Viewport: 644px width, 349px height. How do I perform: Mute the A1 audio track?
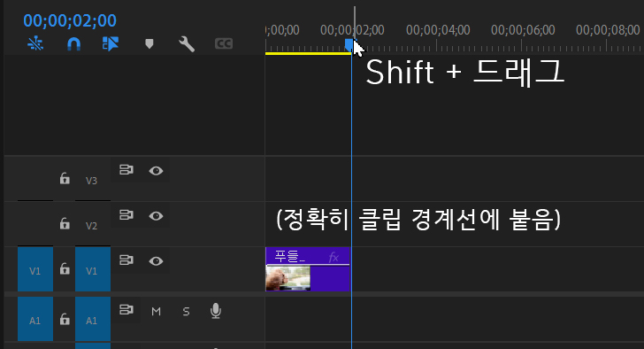click(156, 312)
